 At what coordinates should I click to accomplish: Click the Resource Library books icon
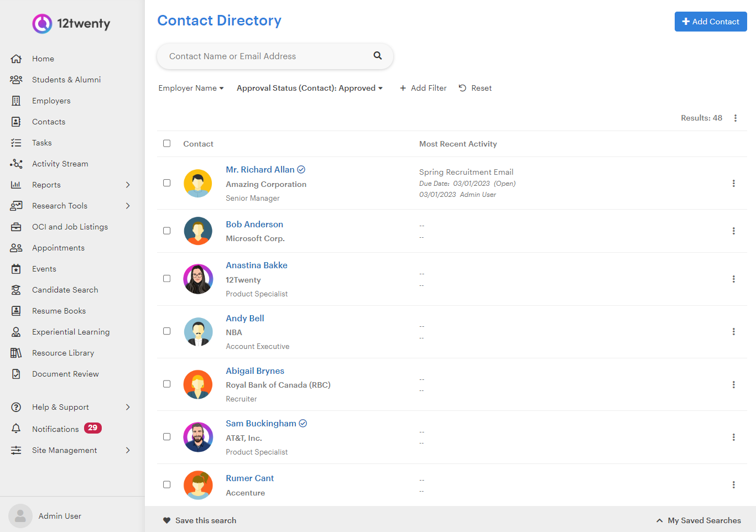16,353
